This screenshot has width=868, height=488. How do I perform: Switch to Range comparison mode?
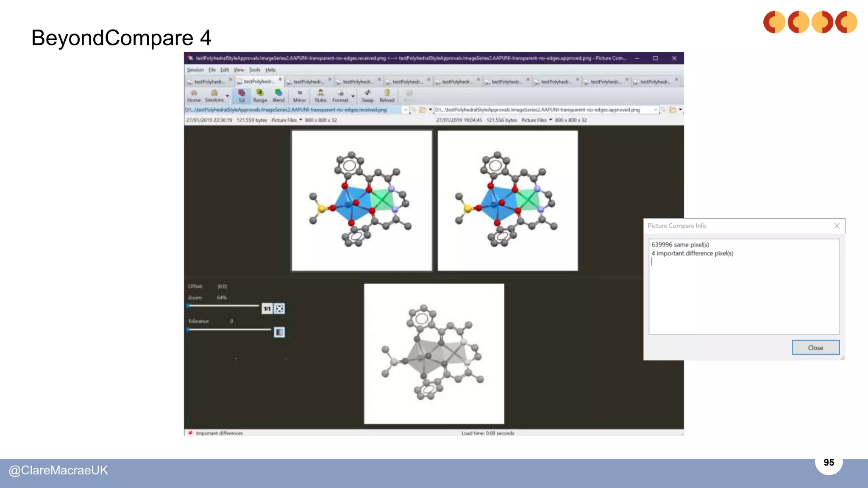(260, 96)
